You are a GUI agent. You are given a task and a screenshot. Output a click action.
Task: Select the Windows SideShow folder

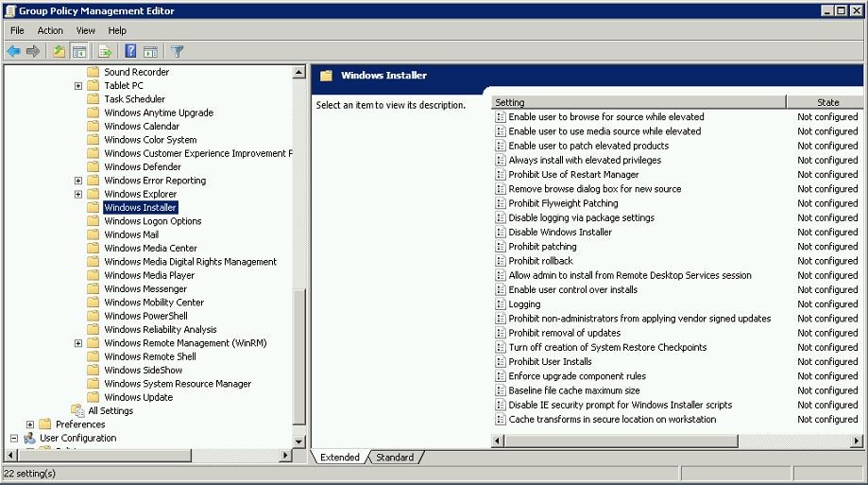144,370
